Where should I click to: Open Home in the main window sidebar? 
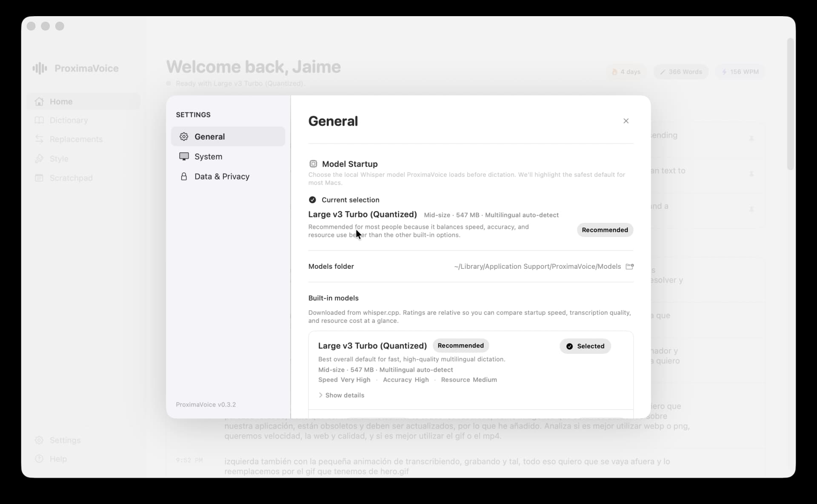pyautogui.click(x=83, y=102)
